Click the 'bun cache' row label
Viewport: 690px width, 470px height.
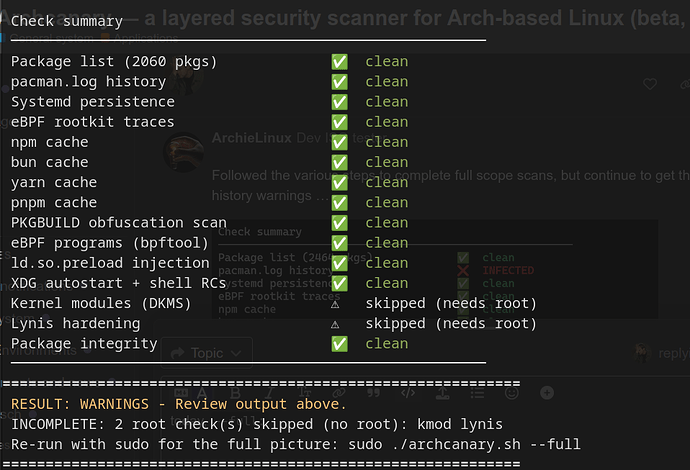coord(49,162)
